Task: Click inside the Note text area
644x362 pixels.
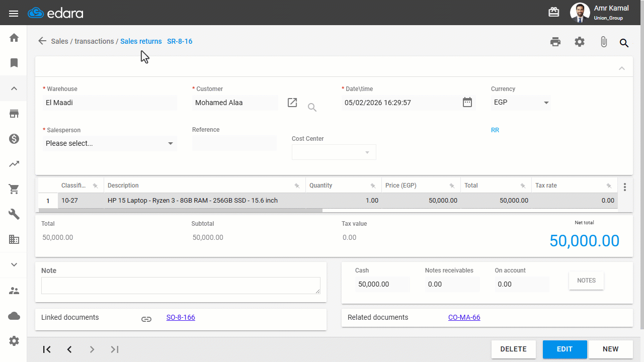Action: point(181,286)
